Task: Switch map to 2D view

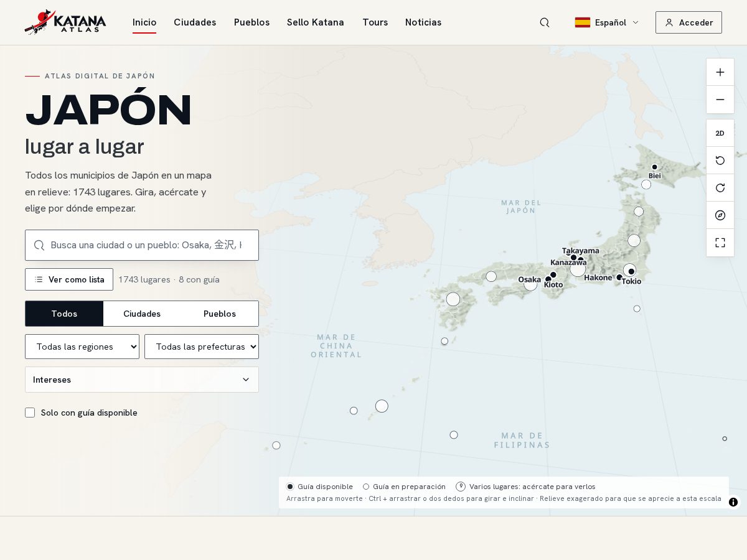Action: 720,133
